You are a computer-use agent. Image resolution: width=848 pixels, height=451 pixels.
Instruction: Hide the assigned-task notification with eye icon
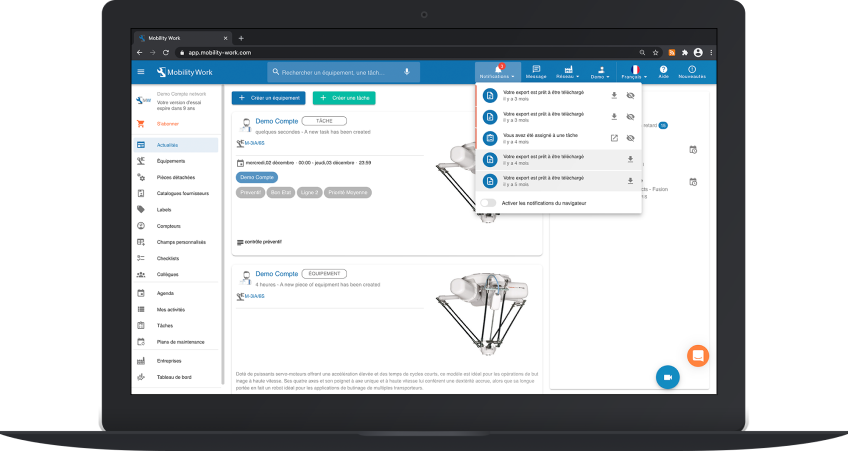[x=630, y=138]
